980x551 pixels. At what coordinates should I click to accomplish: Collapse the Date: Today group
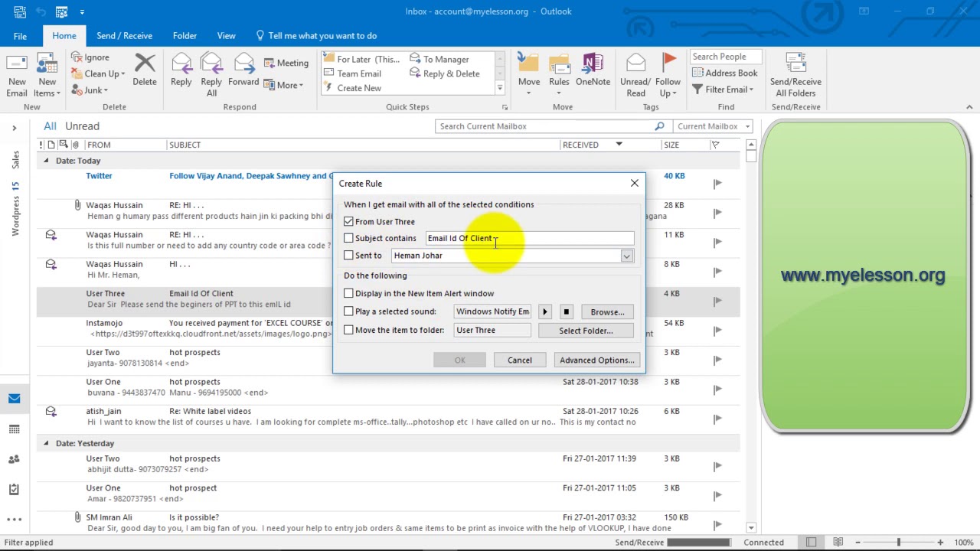[x=46, y=161]
